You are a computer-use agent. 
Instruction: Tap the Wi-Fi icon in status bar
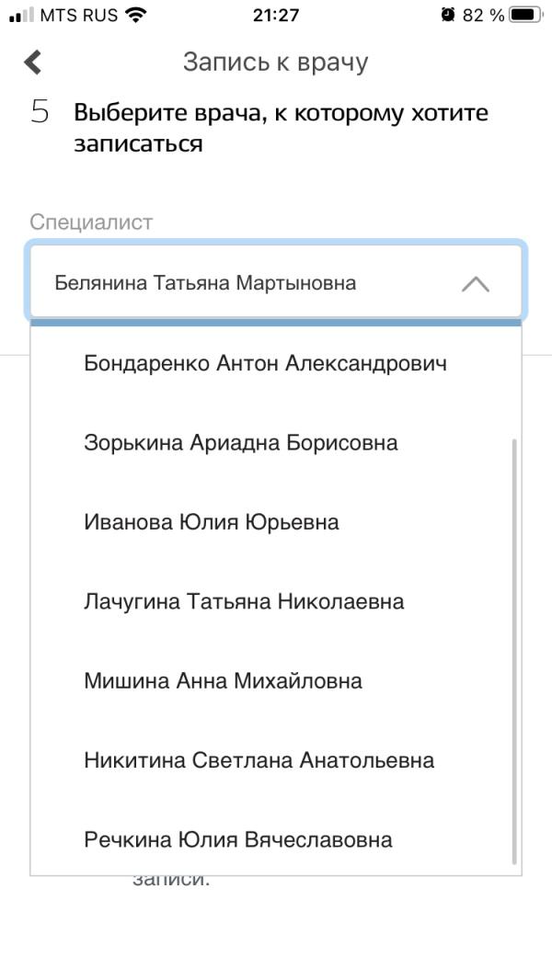coord(135,15)
